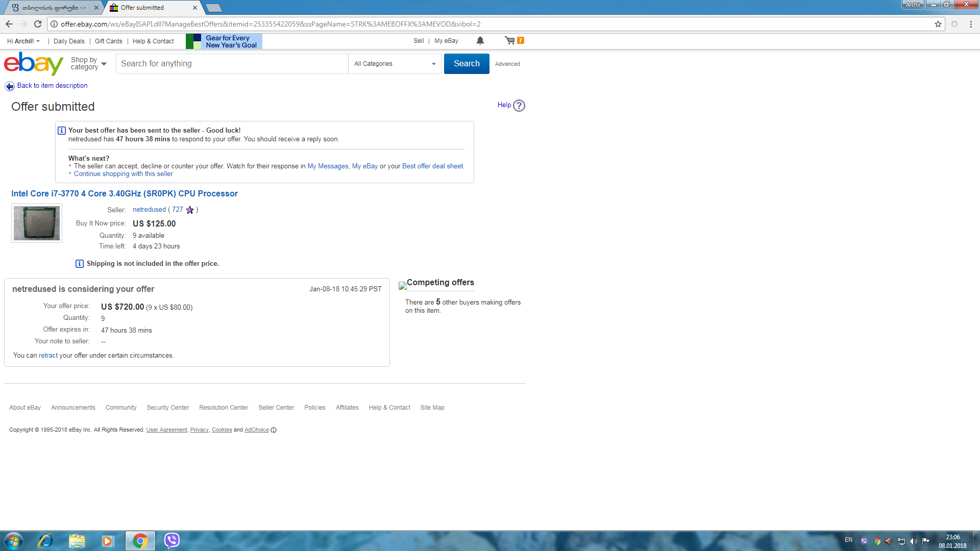Expand the Hi Archil account menu
This screenshot has width=980, height=551.
[x=23, y=41]
